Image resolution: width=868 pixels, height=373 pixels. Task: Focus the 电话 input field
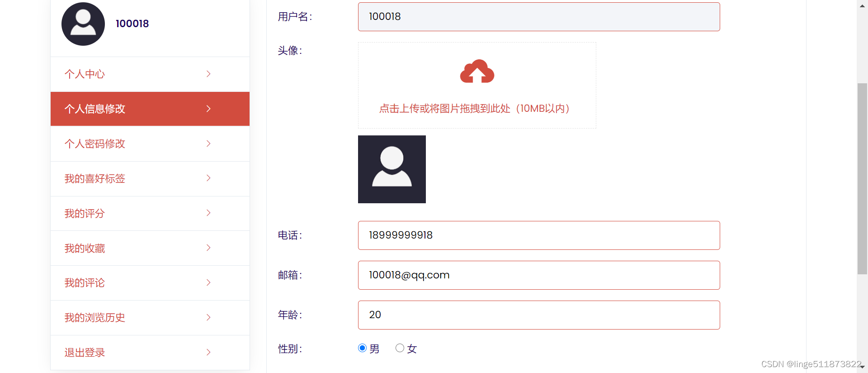point(539,235)
